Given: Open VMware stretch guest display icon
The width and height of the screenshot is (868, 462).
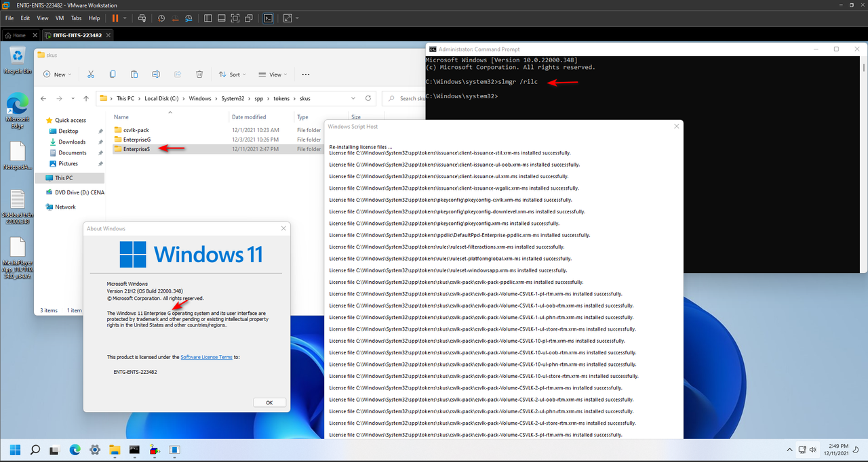Looking at the screenshot, I should pyautogui.click(x=288, y=18).
